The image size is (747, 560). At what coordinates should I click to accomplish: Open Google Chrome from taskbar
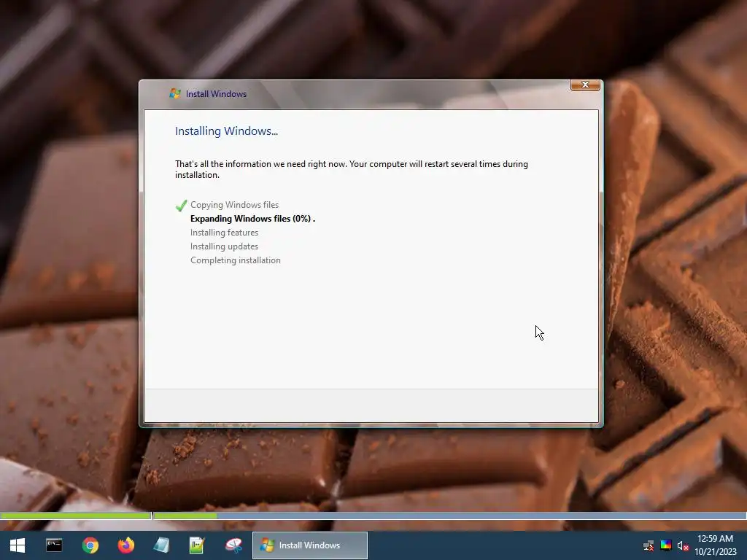coord(90,545)
